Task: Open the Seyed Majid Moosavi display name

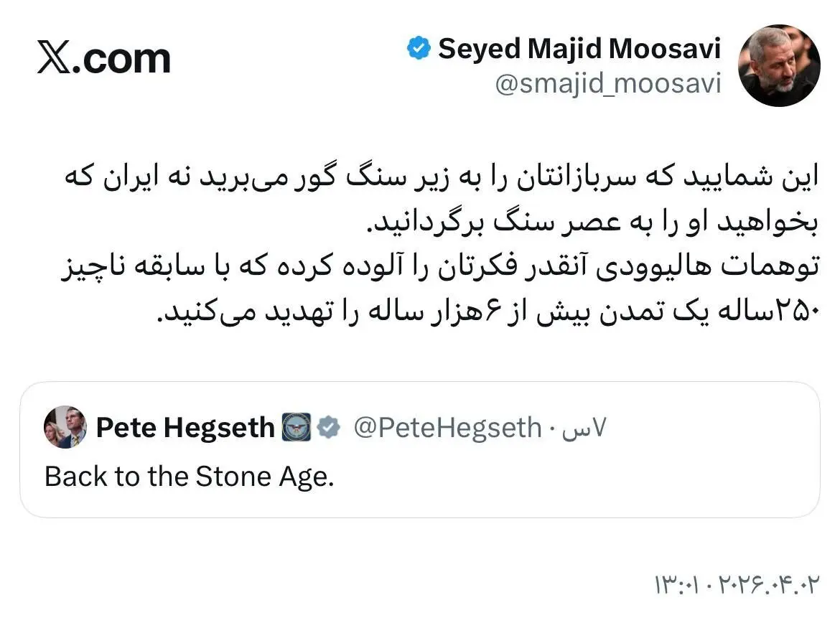Action: (x=579, y=49)
